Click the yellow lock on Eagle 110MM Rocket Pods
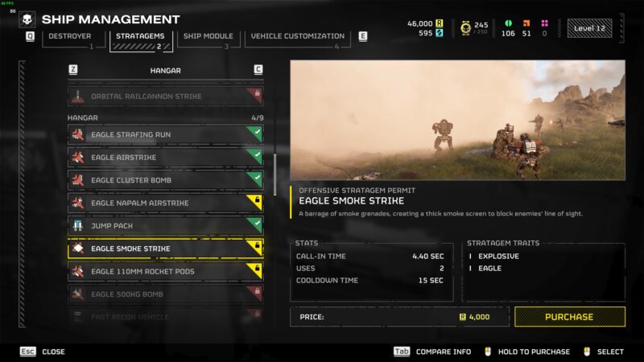 (x=257, y=269)
